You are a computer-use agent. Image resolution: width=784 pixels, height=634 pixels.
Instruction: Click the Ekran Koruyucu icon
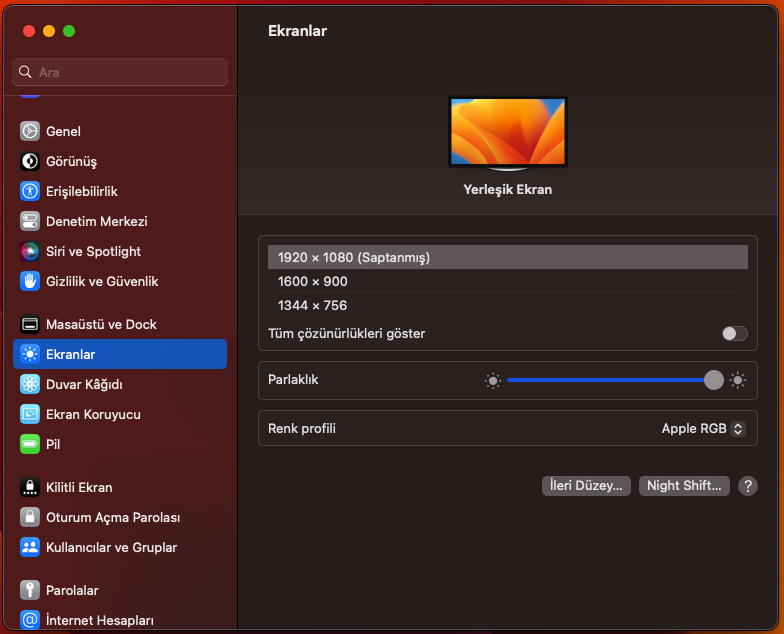point(30,414)
